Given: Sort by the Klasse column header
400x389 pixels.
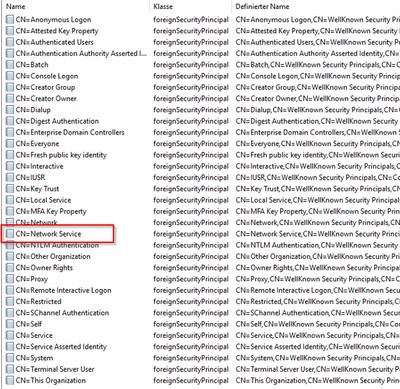Looking at the screenshot, I should tap(163, 6).
